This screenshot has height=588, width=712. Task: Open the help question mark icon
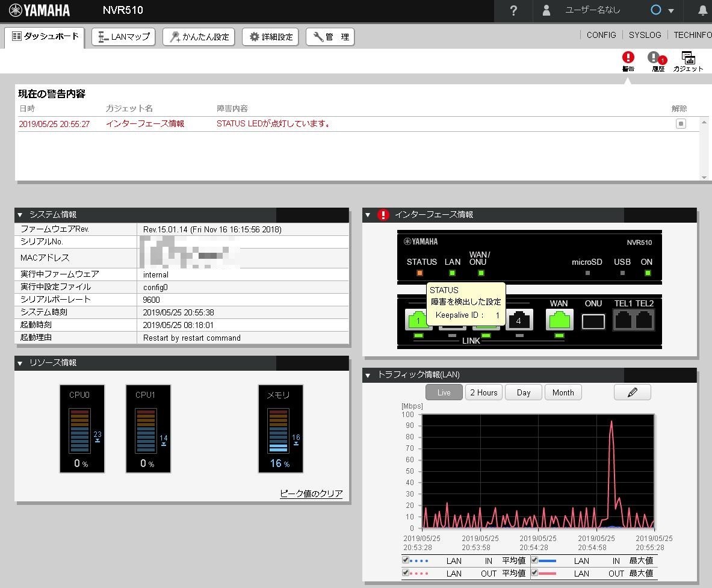513,10
